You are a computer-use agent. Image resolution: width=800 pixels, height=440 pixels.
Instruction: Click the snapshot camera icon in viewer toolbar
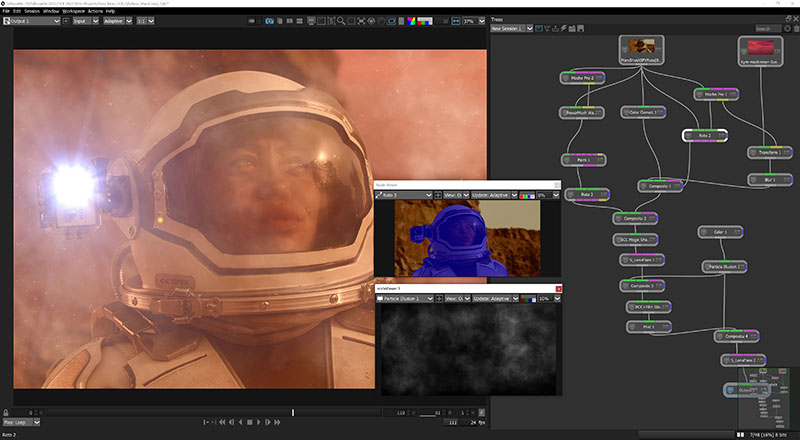tap(269, 20)
